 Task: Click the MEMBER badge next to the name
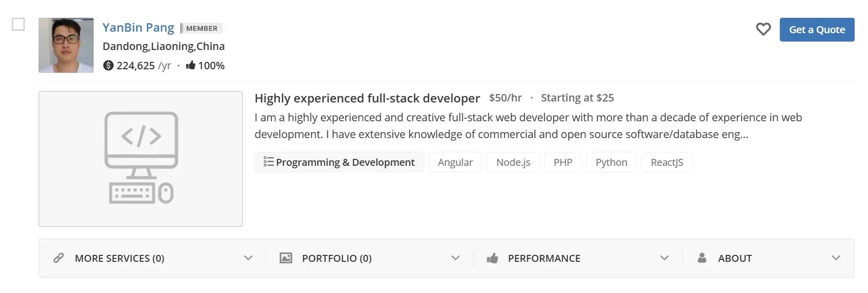tap(202, 28)
